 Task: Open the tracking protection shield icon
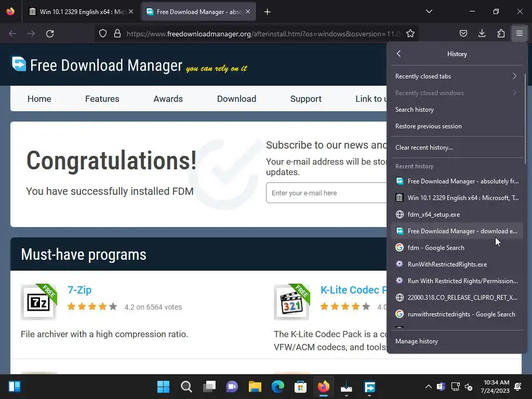(103, 34)
